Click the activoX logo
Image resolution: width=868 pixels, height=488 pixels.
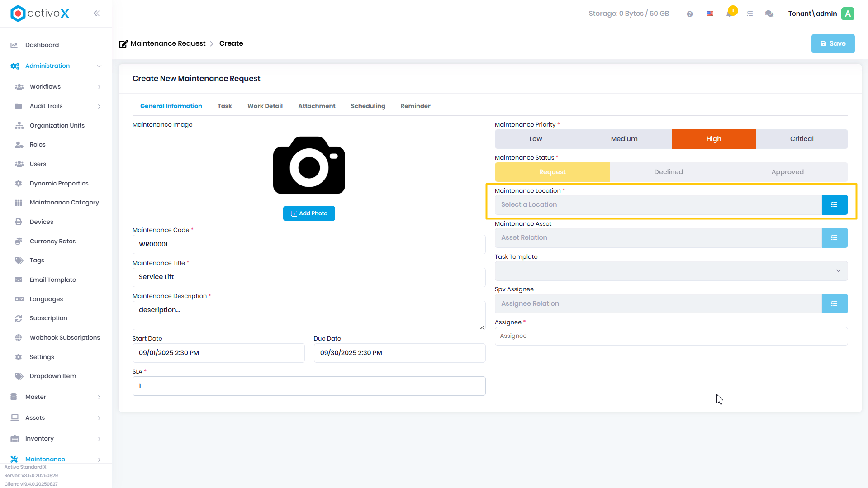pos(40,14)
